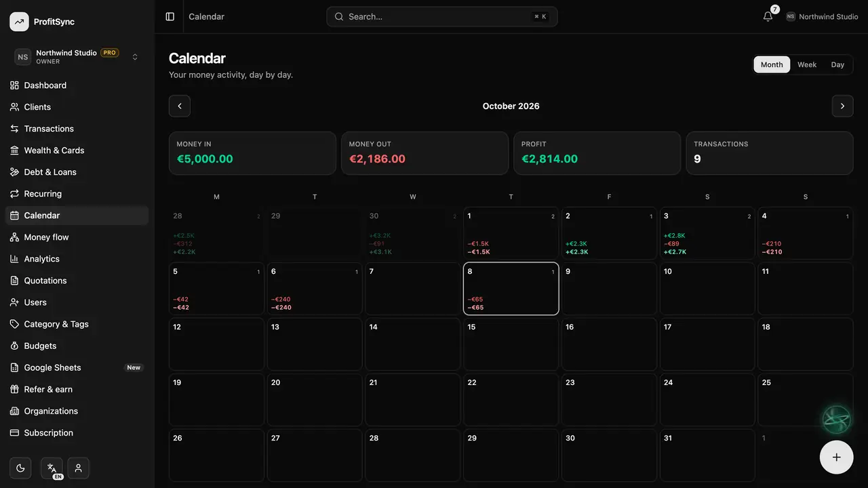The image size is (868, 488).
Task: Open the language translate icon button
Action: pos(52,468)
